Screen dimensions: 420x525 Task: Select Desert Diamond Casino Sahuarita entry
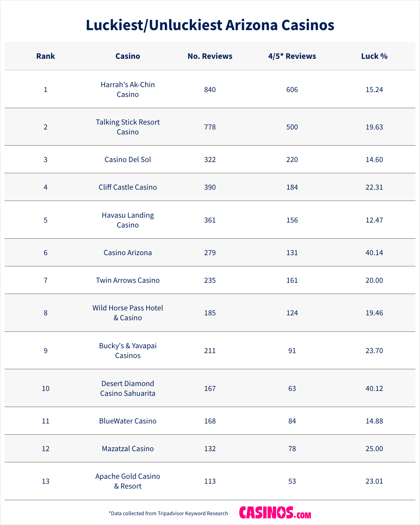128,388
